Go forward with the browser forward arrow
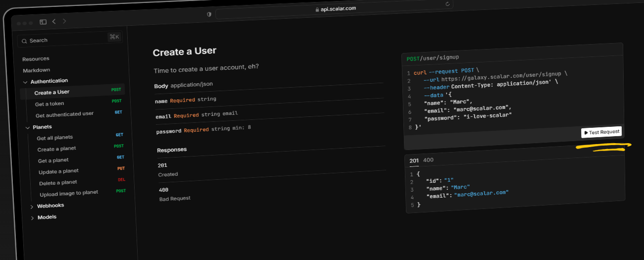Screen dimensions: 644x260 (64, 21)
